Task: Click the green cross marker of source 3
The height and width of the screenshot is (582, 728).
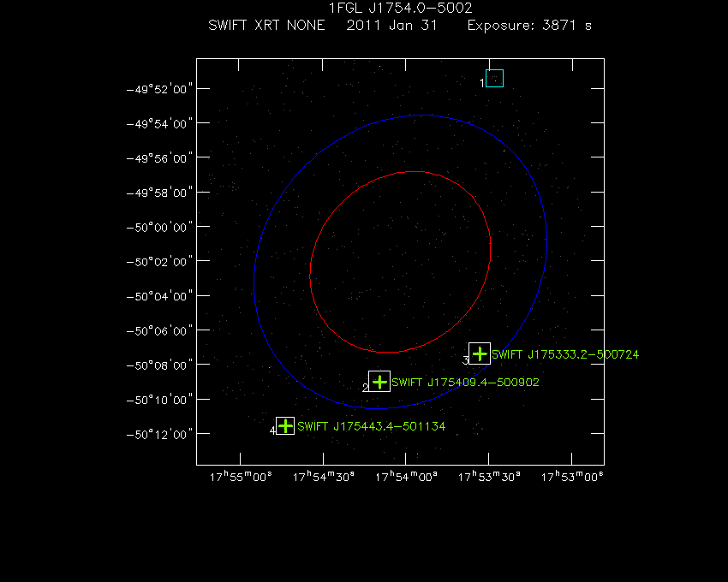Action: pos(480,354)
